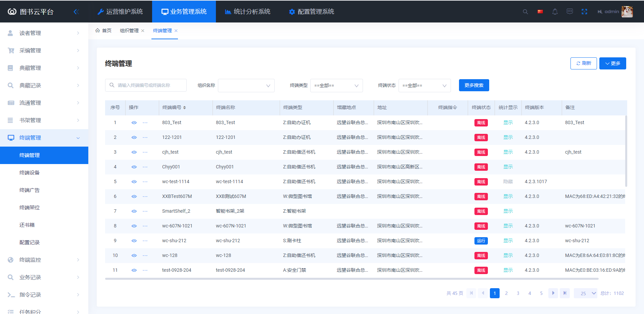Expand 流通管理 sidebar menu
The height and width of the screenshot is (314, 644).
point(44,103)
